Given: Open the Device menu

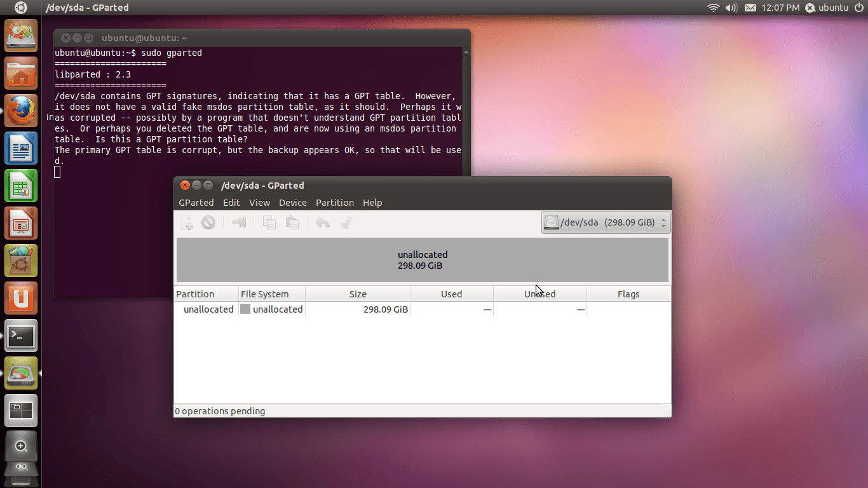Looking at the screenshot, I should click(x=293, y=203).
